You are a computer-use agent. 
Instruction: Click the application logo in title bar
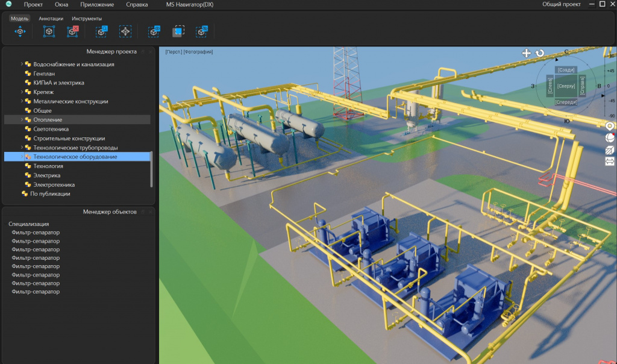[8, 4]
